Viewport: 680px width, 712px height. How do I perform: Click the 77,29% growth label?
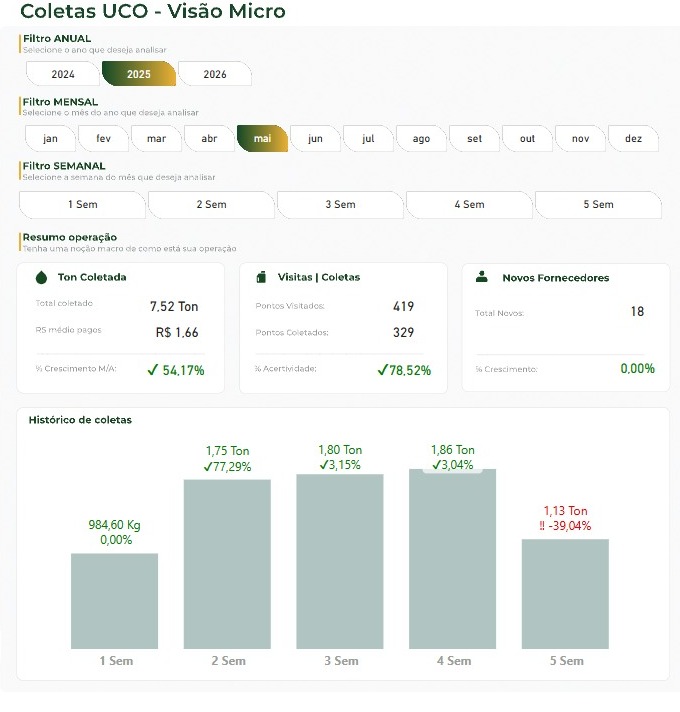227,466
